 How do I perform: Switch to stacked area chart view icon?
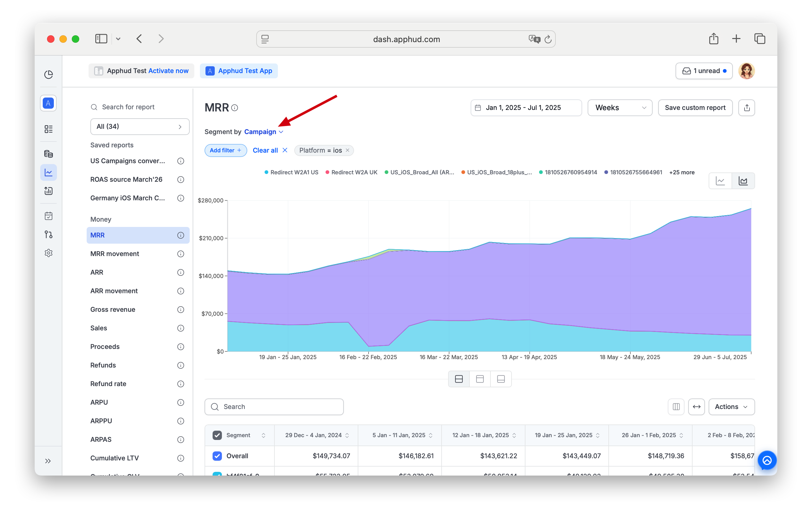743,181
